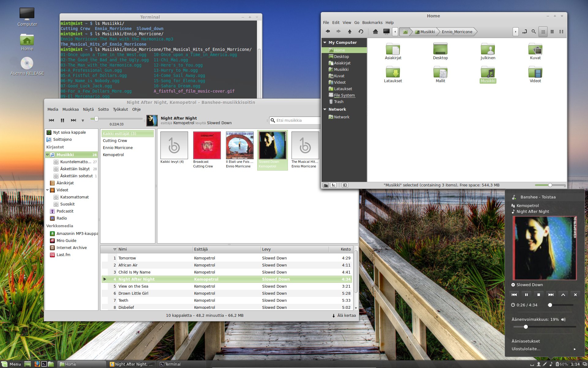Open Internet Archive source
The height and width of the screenshot is (368, 588).
click(71, 247)
